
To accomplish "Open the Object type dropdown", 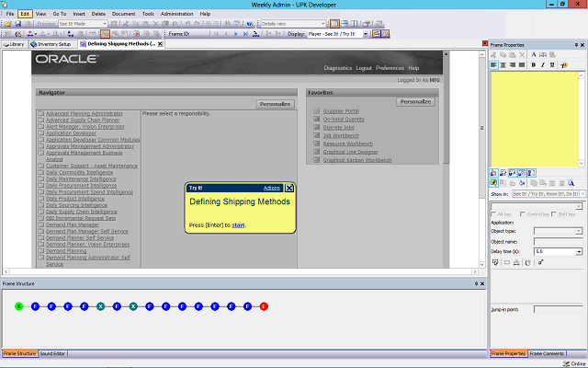I will [558, 231].
